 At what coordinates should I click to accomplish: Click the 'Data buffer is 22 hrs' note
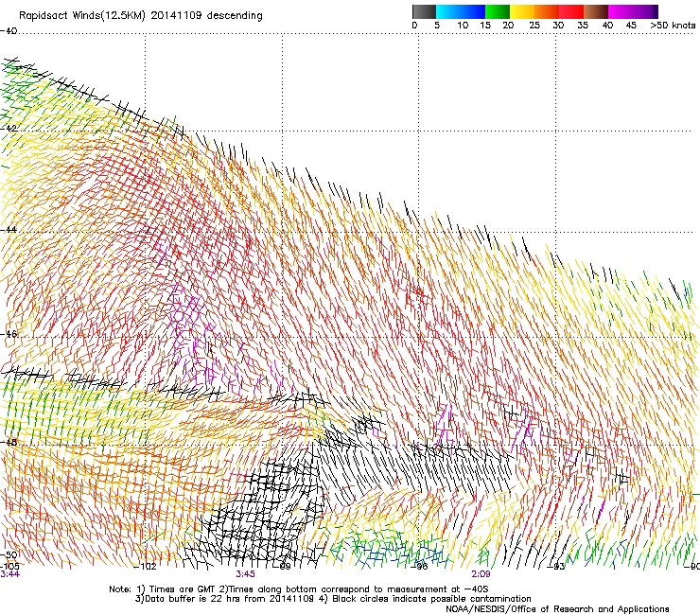click(333, 599)
